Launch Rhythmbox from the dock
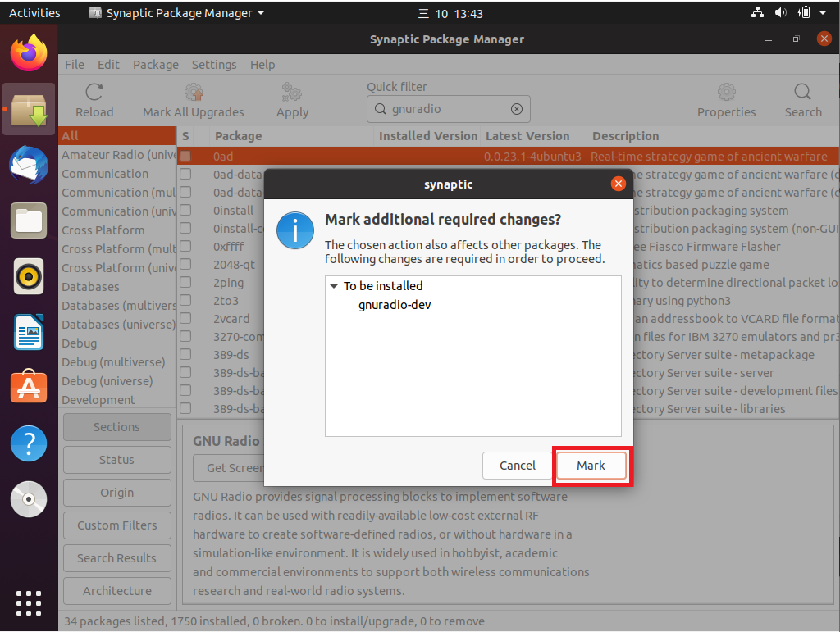 [x=29, y=276]
